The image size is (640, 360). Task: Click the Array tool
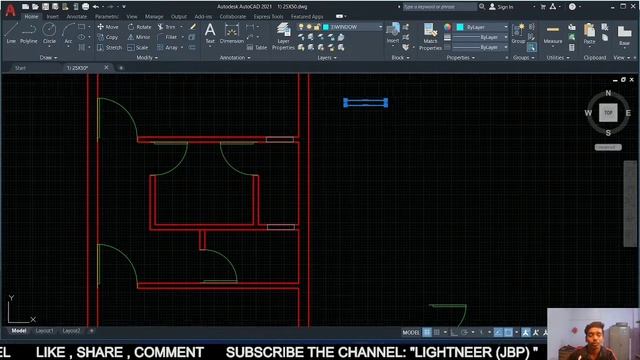167,47
